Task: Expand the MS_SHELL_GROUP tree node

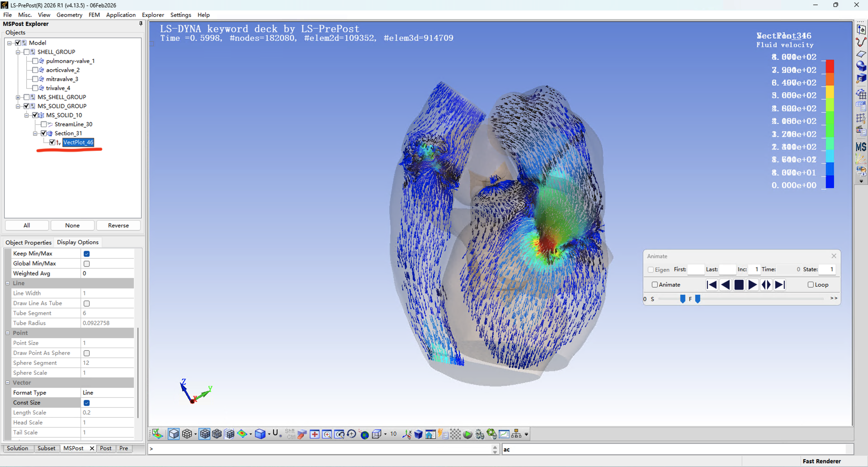Action: click(18, 97)
